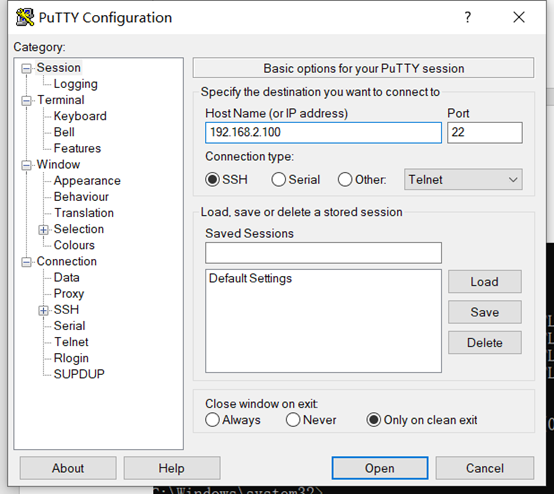Collapse the Connection category node
The height and width of the screenshot is (494, 554).
click(x=26, y=262)
